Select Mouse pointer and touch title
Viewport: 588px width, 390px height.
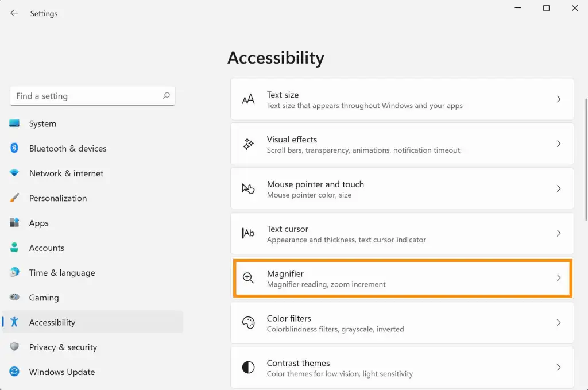pos(315,184)
